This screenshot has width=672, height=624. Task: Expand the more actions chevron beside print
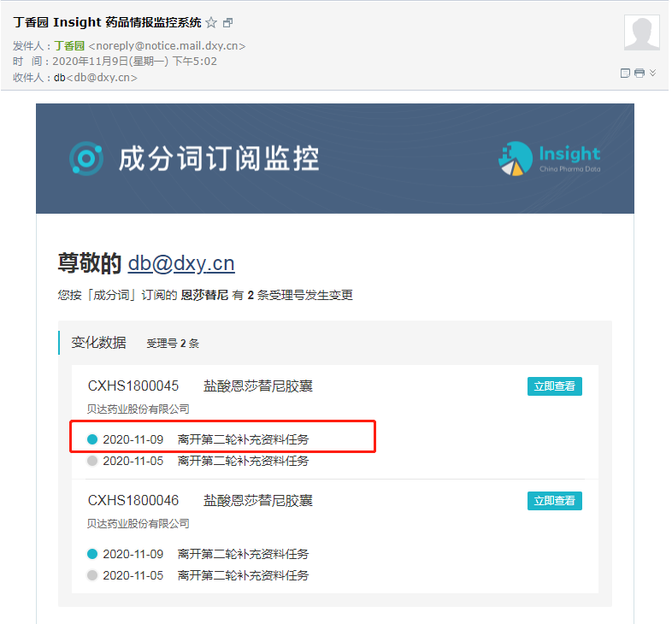pyautogui.click(x=652, y=73)
